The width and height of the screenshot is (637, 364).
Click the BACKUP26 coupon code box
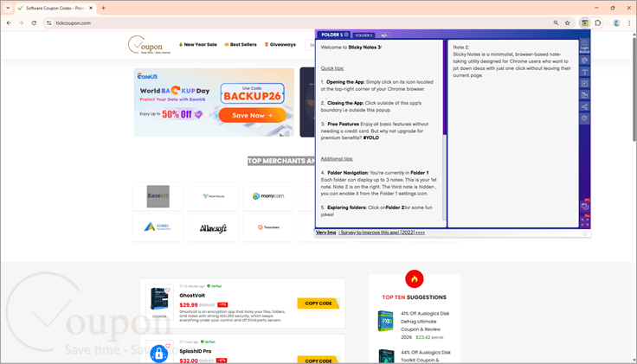pos(252,93)
